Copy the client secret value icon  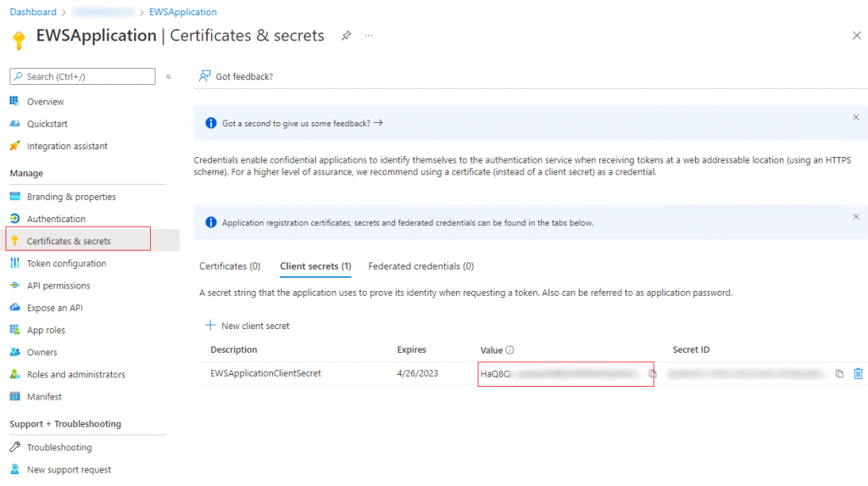pyautogui.click(x=652, y=373)
